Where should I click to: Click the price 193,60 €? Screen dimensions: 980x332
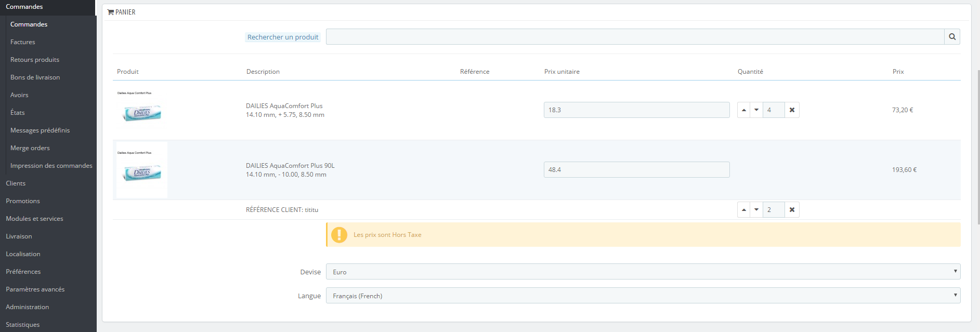[905, 170]
